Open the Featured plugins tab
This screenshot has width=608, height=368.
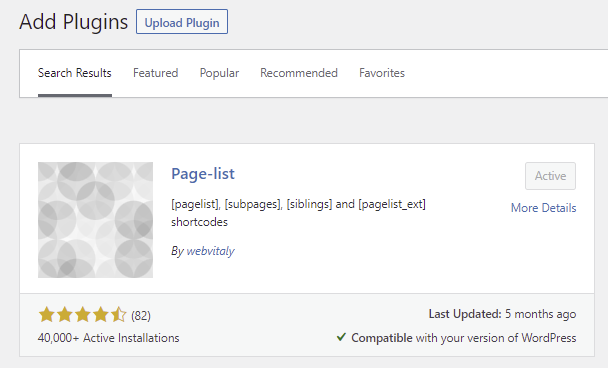tap(155, 73)
